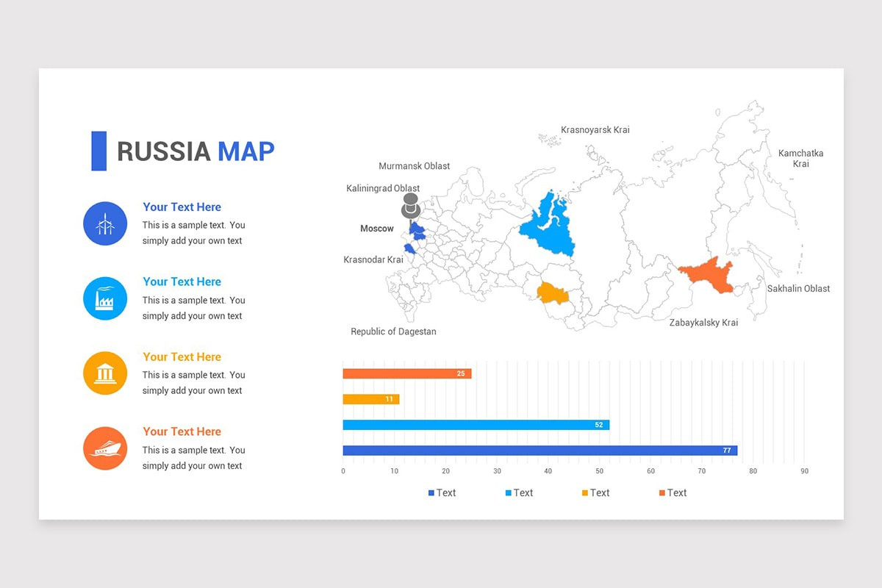Viewport: 882px width, 588px height.
Task: Click the axis value 90
Action: [x=805, y=471]
